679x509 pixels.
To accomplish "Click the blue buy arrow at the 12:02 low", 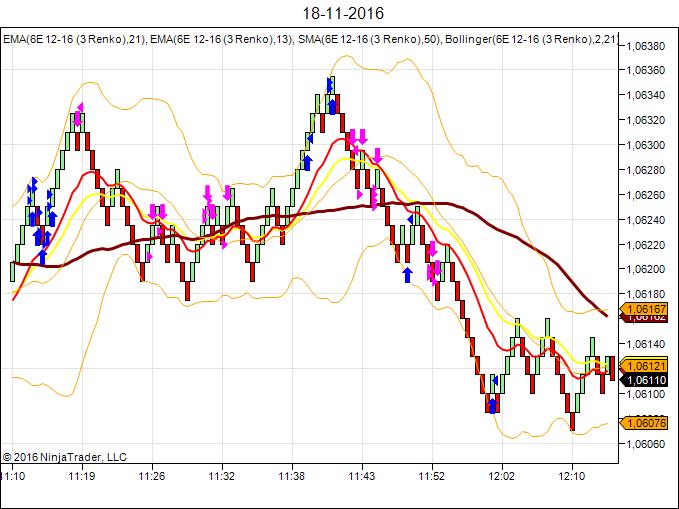I will [x=492, y=406].
